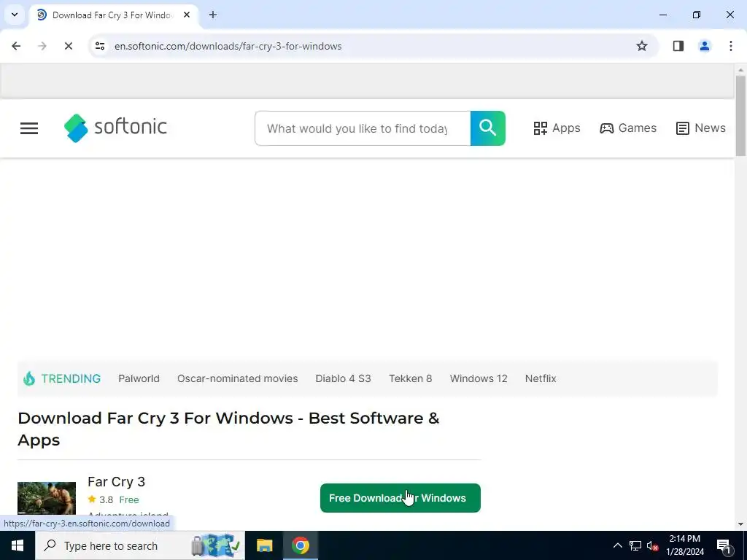View site information icon in address bar
Image resolution: width=747 pixels, height=560 pixels.
pyautogui.click(x=100, y=46)
